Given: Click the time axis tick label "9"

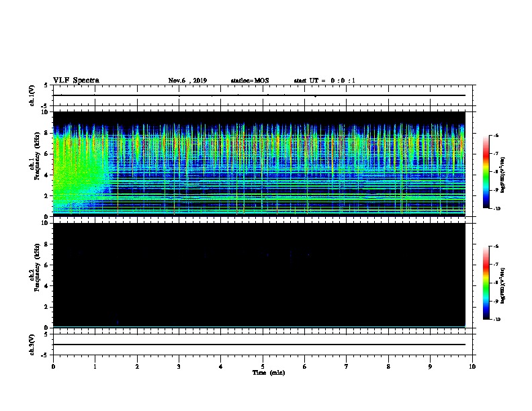Looking at the screenshot, I should click(430, 367).
